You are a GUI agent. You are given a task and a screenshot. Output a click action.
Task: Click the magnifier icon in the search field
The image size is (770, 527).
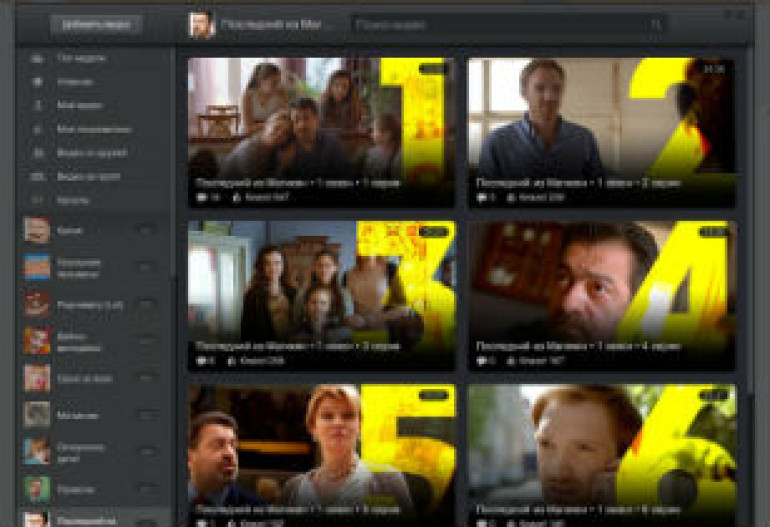click(655, 25)
